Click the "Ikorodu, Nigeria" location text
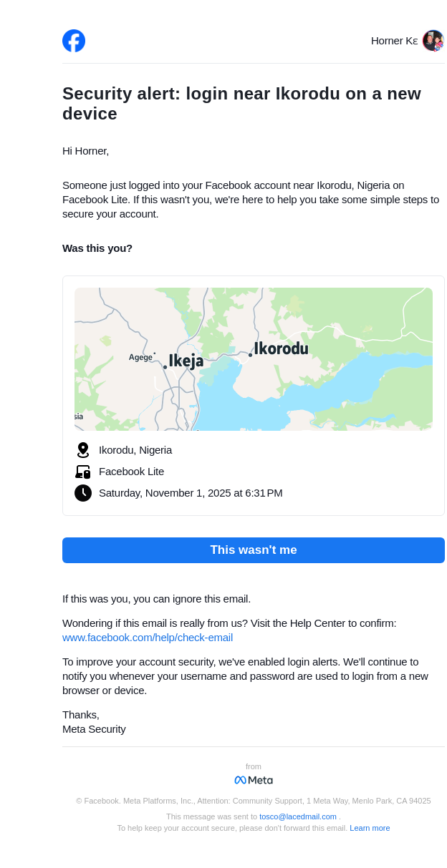The height and width of the screenshot is (868, 447). [x=135, y=450]
